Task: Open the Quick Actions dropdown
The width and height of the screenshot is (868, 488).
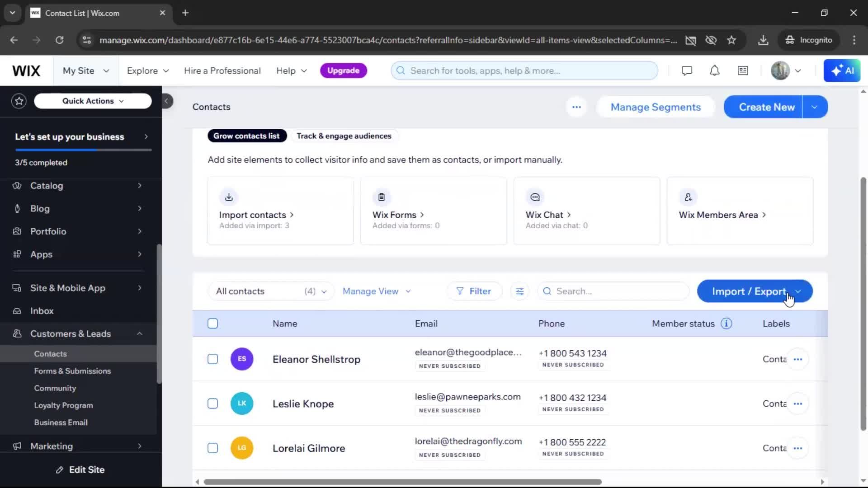Action: [x=93, y=101]
